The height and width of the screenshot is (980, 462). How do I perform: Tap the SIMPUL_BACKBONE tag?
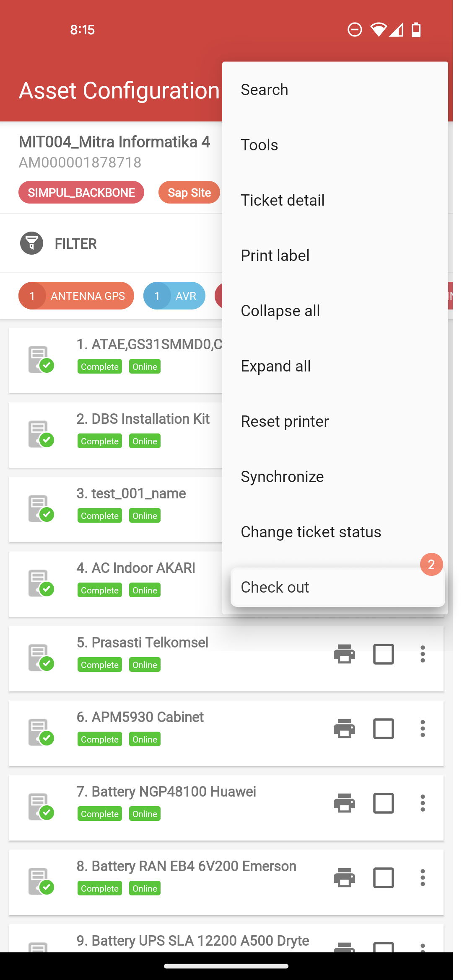[81, 192]
